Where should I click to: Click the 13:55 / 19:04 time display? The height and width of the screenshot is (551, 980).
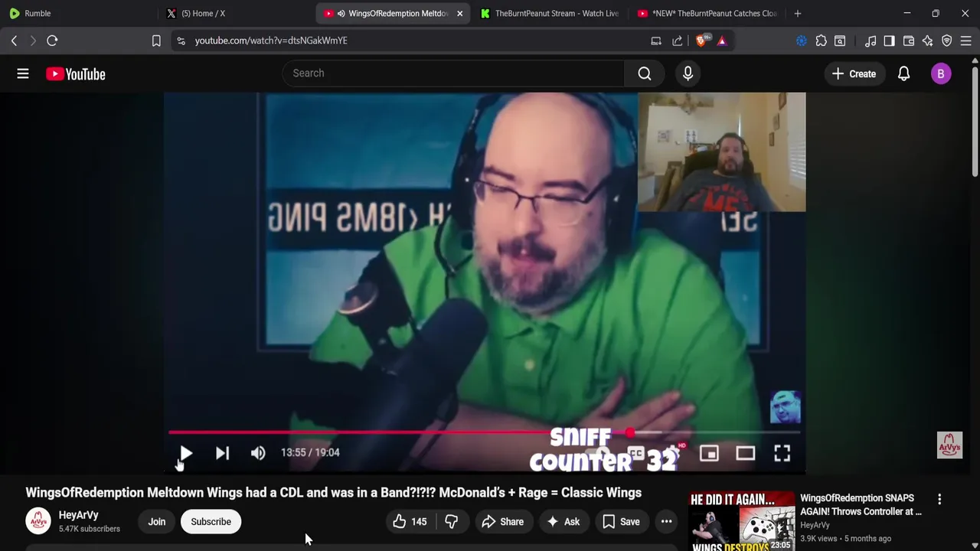310,453
